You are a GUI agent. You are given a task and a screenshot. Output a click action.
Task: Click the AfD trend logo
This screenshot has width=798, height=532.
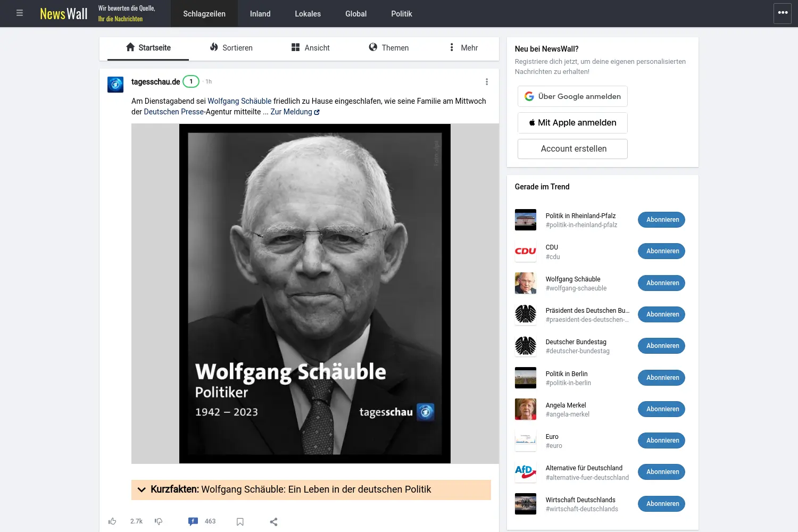coord(526,472)
